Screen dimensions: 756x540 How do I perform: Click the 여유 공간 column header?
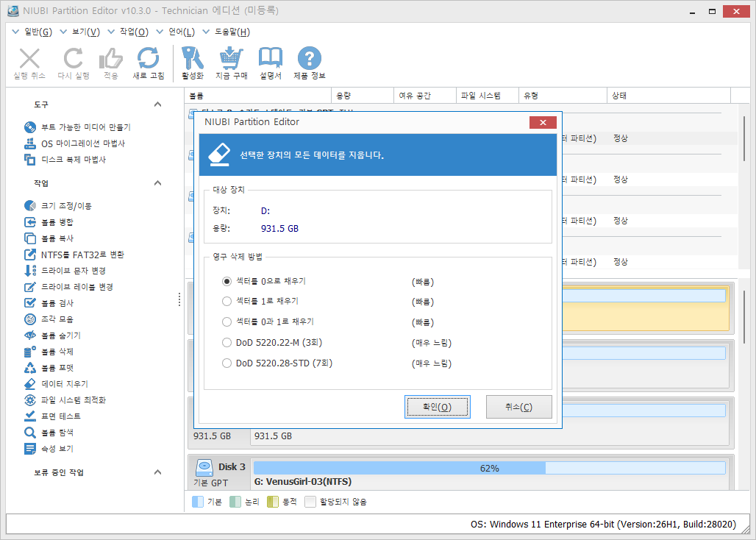[x=425, y=96]
